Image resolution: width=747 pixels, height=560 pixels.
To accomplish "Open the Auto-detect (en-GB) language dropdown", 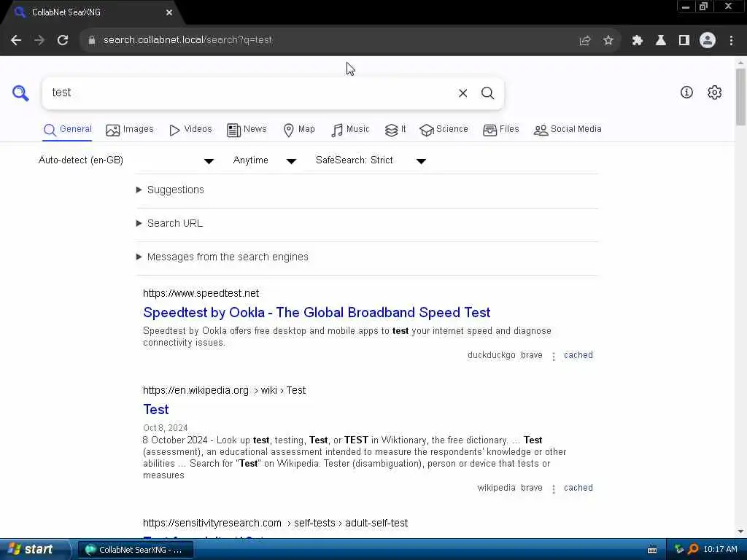I will 126,160.
